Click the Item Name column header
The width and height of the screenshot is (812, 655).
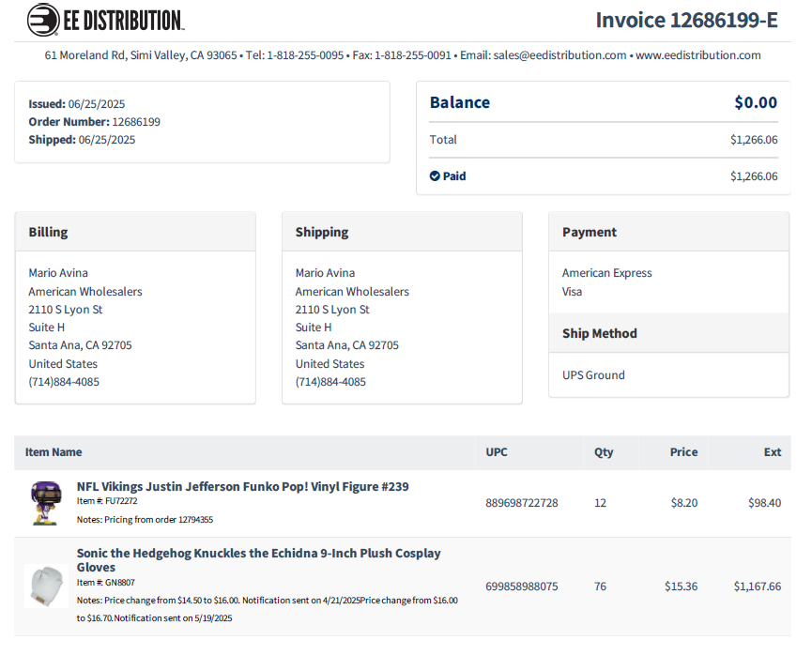tap(54, 452)
